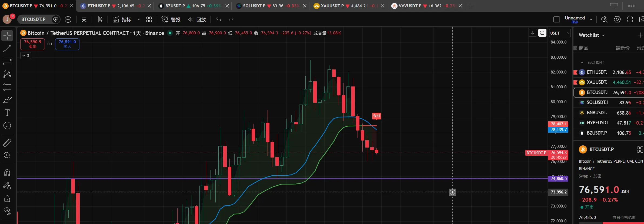Select BZUSDT.P row in the watchlist
The image size is (644, 224).
tap(609, 133)
